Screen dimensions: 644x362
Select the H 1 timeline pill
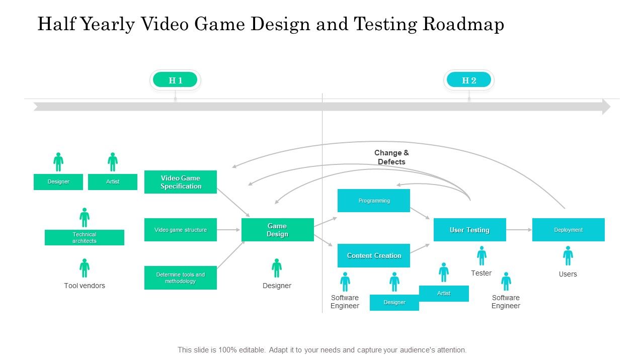click(x=175, y=80)
